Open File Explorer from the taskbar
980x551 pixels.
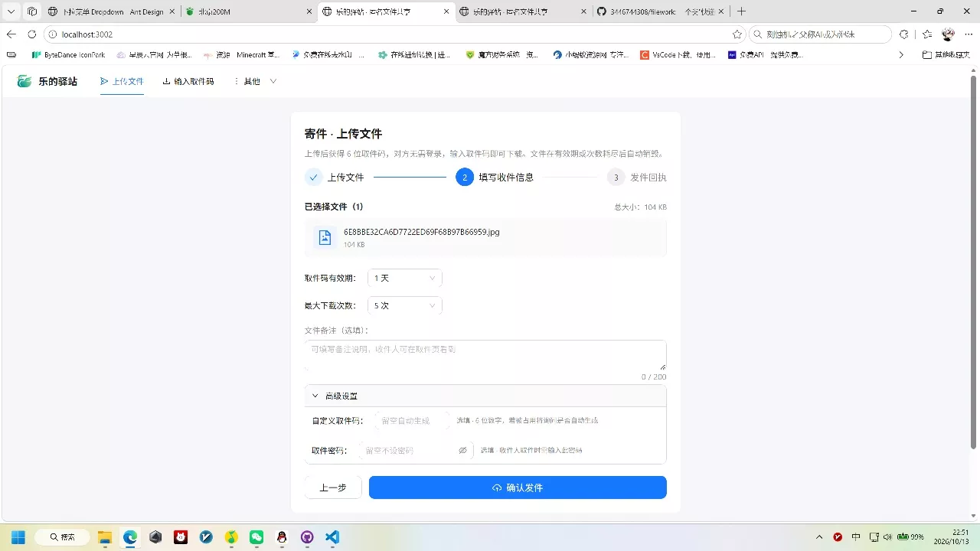pos(105,537)
